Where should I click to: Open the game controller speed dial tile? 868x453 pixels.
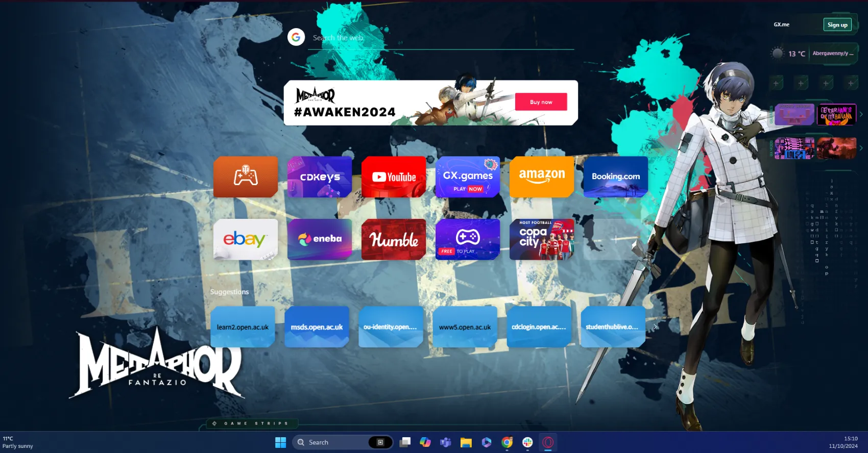coord(246,177)
